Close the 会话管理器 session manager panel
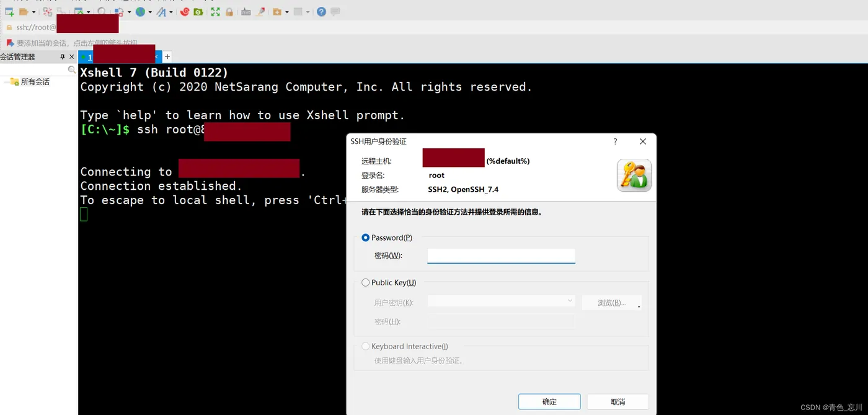Image resolution: width=868 pixels, height=415 pixels. point(71,57)
